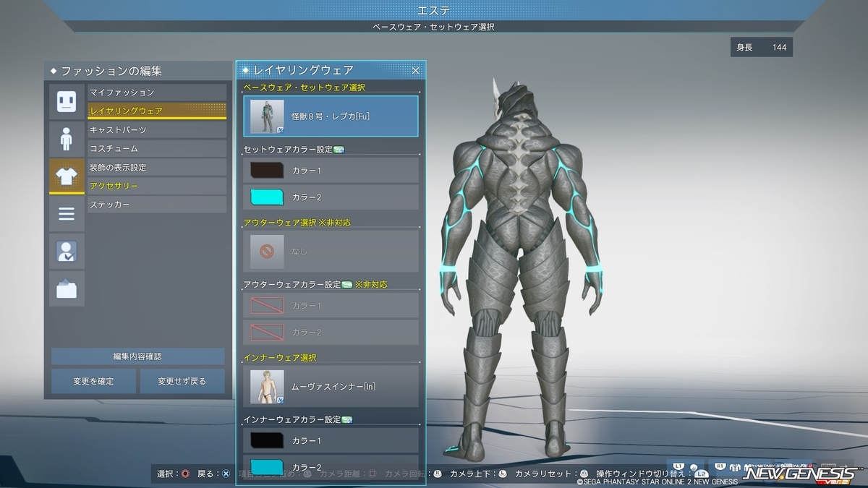Open the list lines icon category
This screenshot has height=488, width=868.
click(x=67, y=214)
